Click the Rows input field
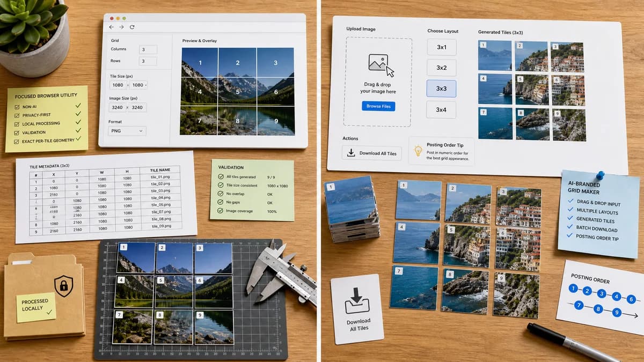644x362 pixels. click(x=148, y=61)
